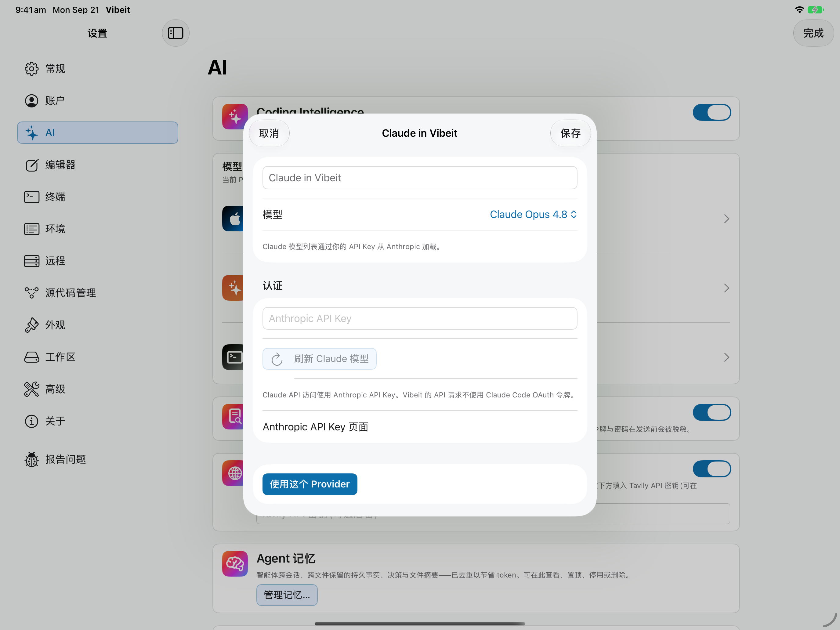Open 外观 appearance settings
This screenshot has height=630, width=840.
coord(97,325)
